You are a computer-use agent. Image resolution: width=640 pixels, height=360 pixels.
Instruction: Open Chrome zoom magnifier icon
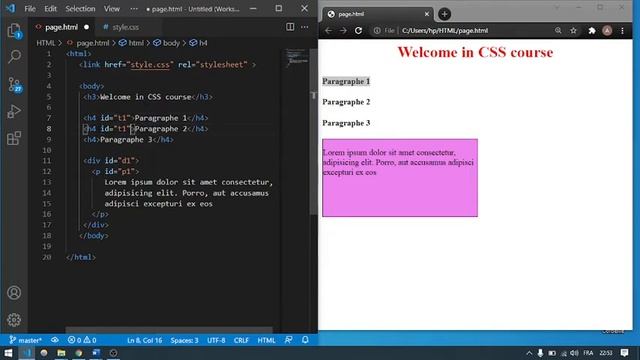558,31
